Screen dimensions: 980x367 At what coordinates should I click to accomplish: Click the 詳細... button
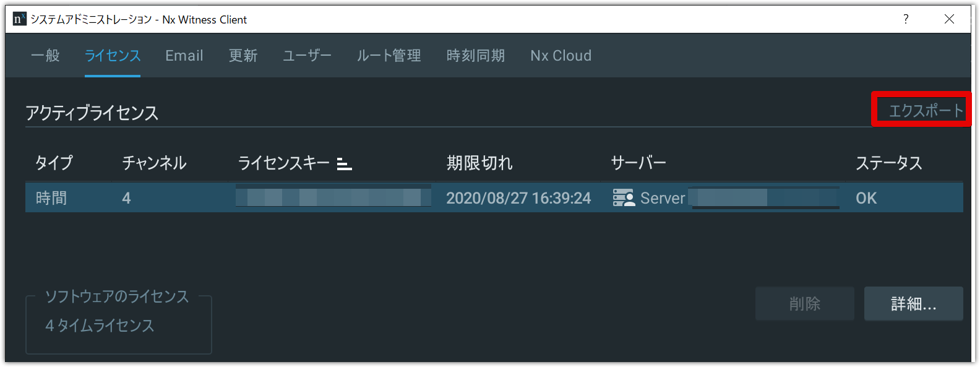click(914, 304)
